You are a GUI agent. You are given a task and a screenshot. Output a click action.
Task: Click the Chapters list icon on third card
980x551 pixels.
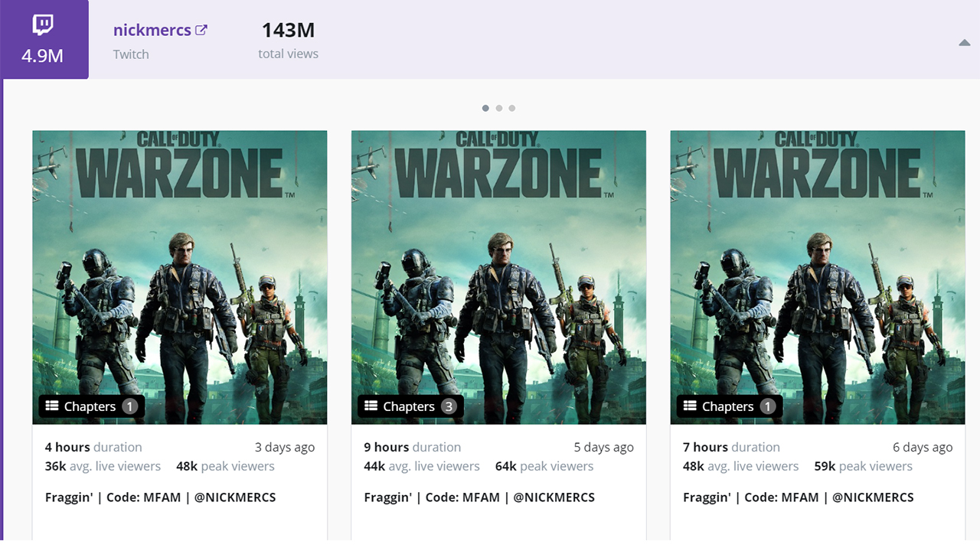pyautogui.click(x=690, y=406)
